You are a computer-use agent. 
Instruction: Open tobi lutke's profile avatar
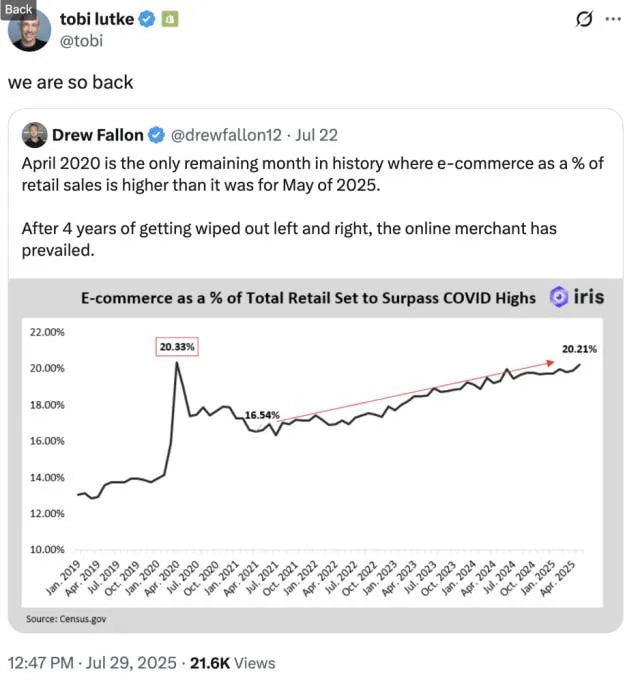click(29, 30)
